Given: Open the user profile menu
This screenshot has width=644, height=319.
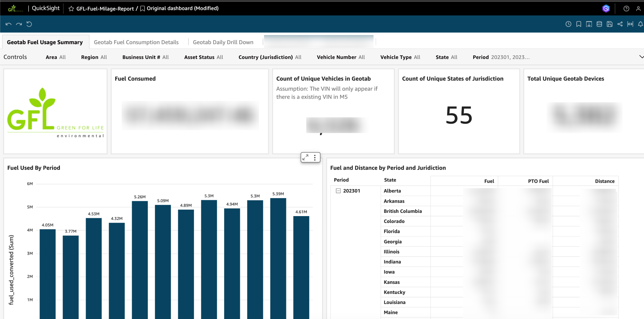Looking at the screenshot, I should coord(638,9).
